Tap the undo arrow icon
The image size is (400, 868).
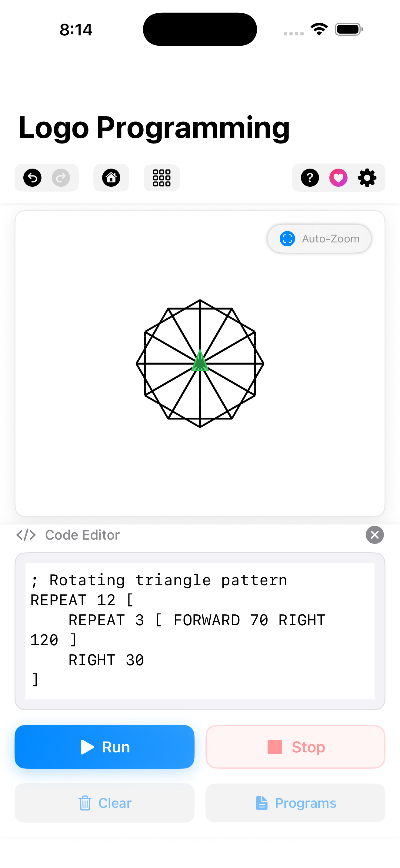[32, 178]
